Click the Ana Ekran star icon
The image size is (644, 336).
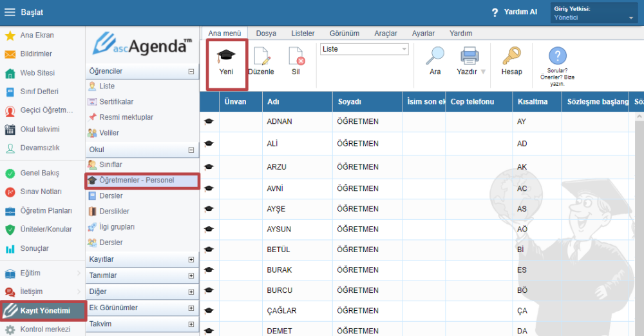[x=10, y=35]
